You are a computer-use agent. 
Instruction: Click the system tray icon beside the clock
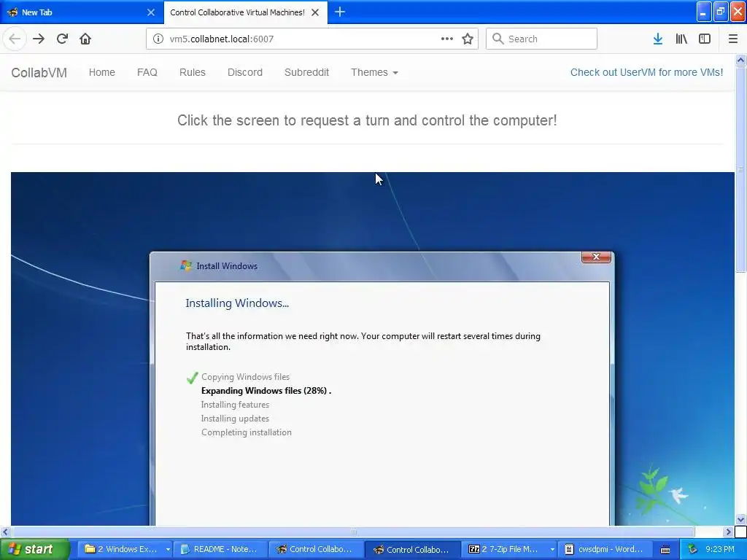point(692,549)
